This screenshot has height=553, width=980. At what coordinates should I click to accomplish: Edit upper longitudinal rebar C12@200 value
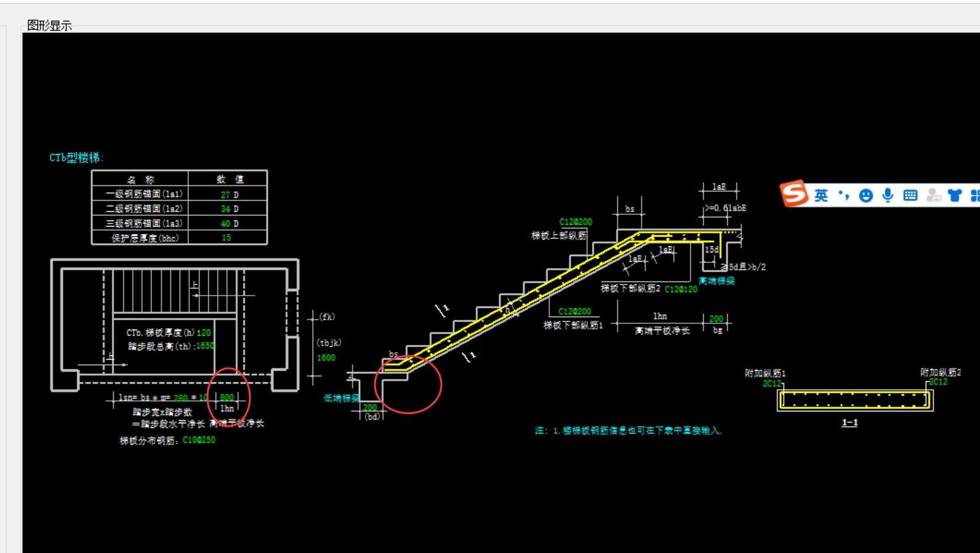tap(576, 222)
